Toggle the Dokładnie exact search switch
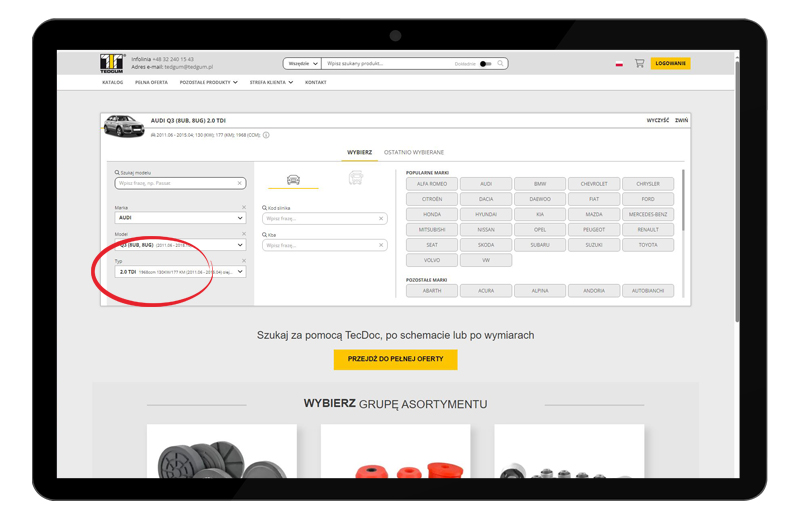 point(486,64)
